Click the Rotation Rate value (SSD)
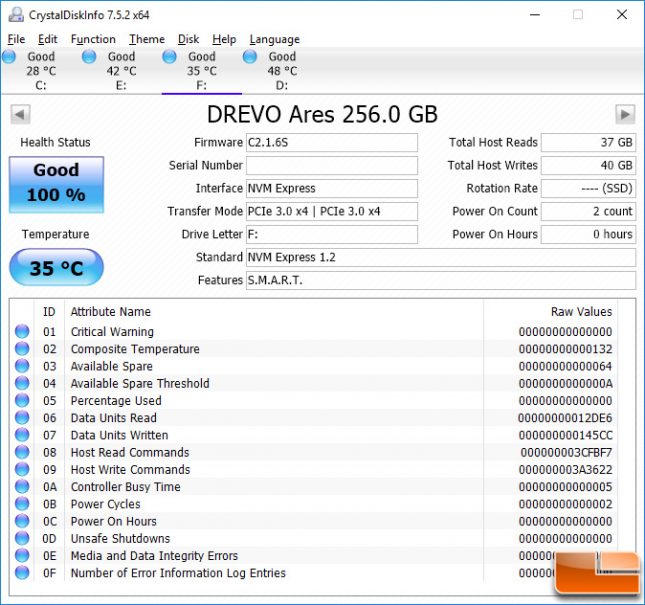The image size is (645, 605). click(x=588, y=188)
